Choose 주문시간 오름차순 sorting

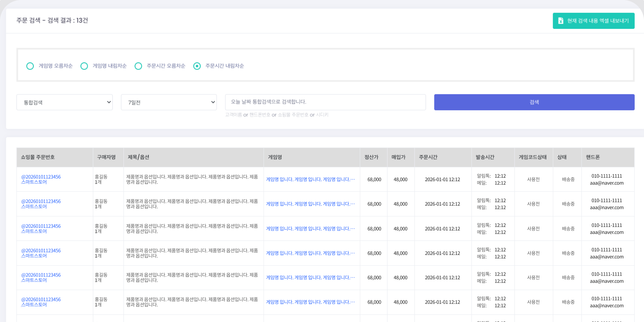[138, 66]
